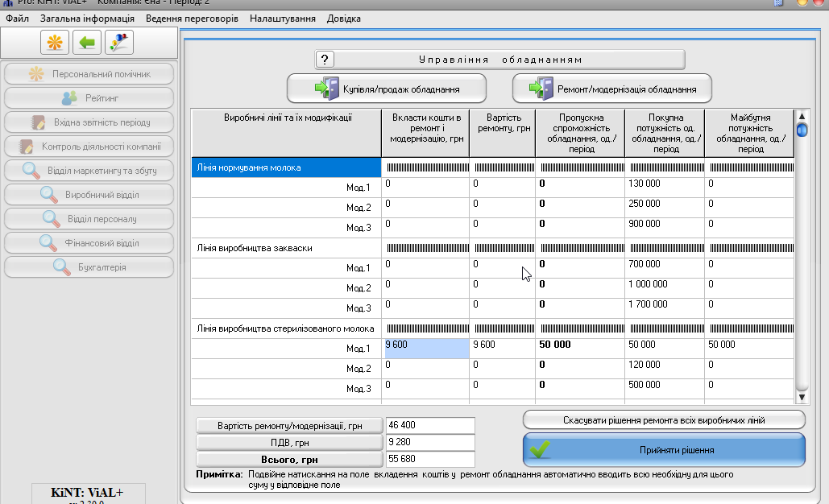The height and width of the screenshot is (504, 829).
Task: Click the 700 000 purchase capacity cell
Action: point(665,268)
